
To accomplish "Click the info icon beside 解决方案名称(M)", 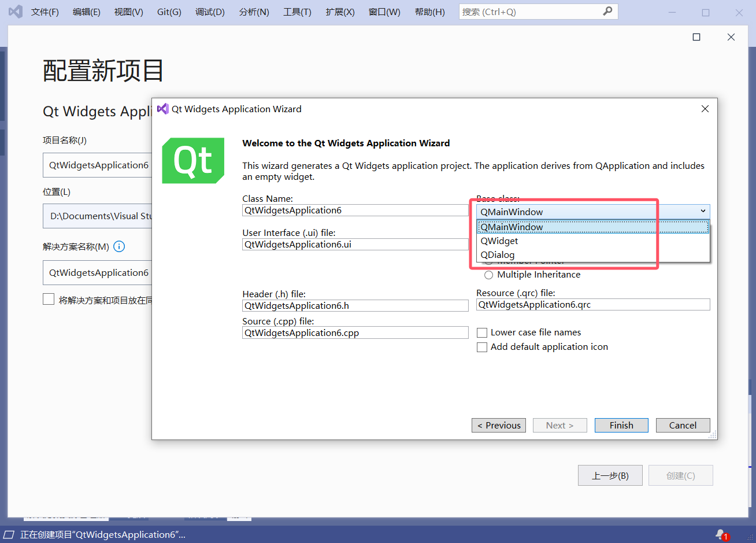I will tap(119, 246).
